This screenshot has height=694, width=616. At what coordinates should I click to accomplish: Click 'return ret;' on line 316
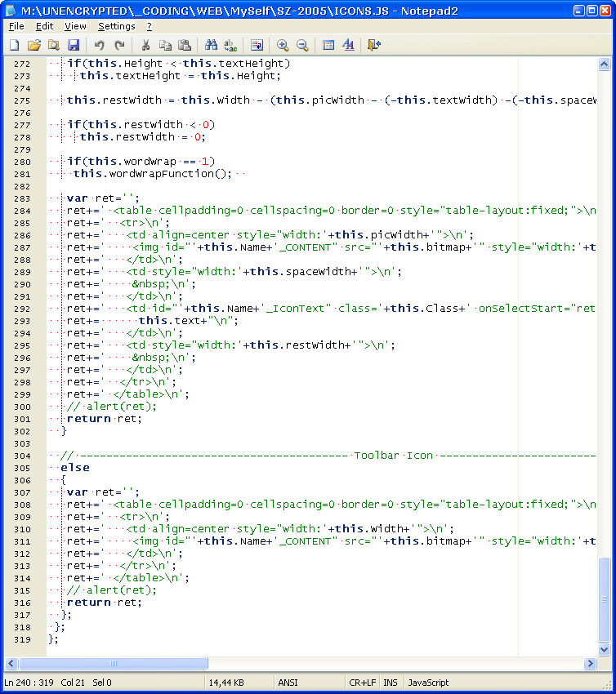[x=104, y=603]
